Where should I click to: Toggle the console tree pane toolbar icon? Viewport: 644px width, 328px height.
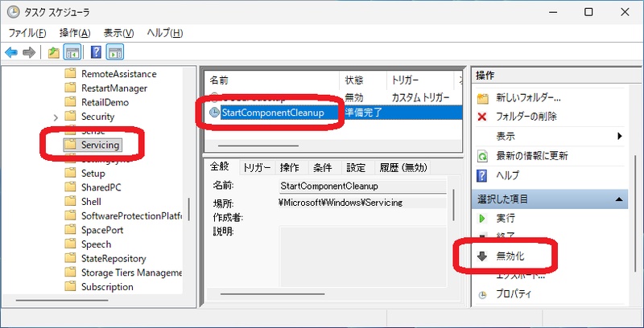72,52
